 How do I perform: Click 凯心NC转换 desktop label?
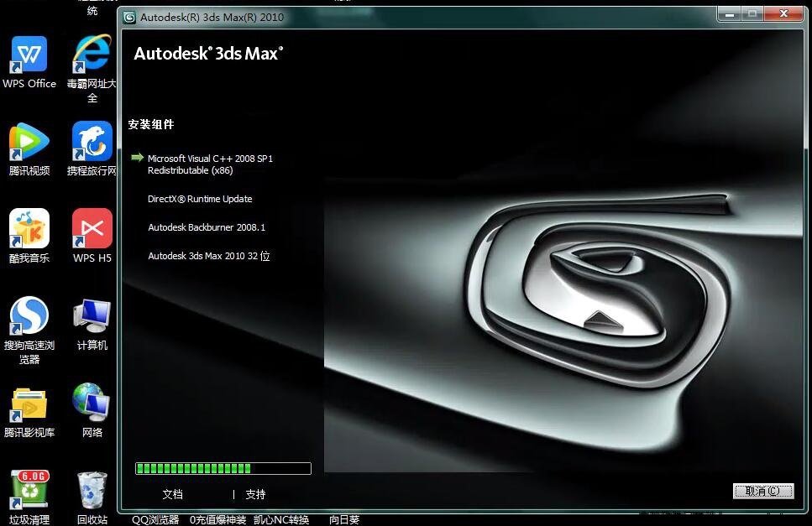pos(281,520)
